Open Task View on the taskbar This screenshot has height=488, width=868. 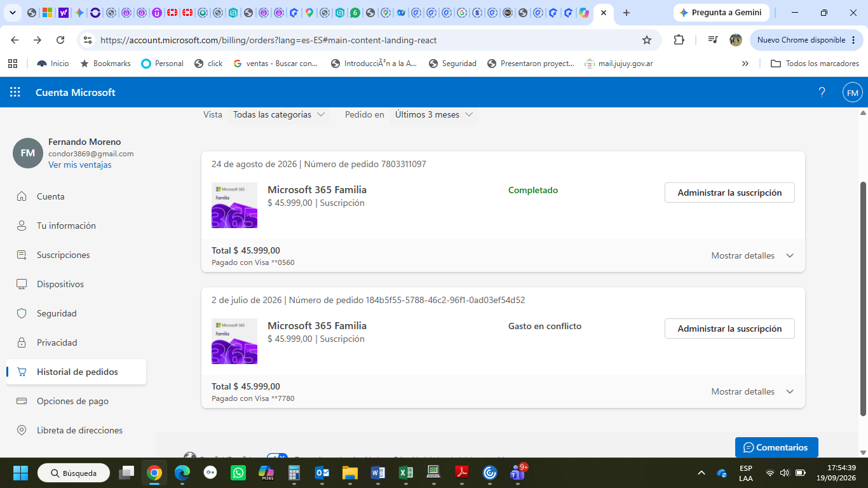(127, 473)
